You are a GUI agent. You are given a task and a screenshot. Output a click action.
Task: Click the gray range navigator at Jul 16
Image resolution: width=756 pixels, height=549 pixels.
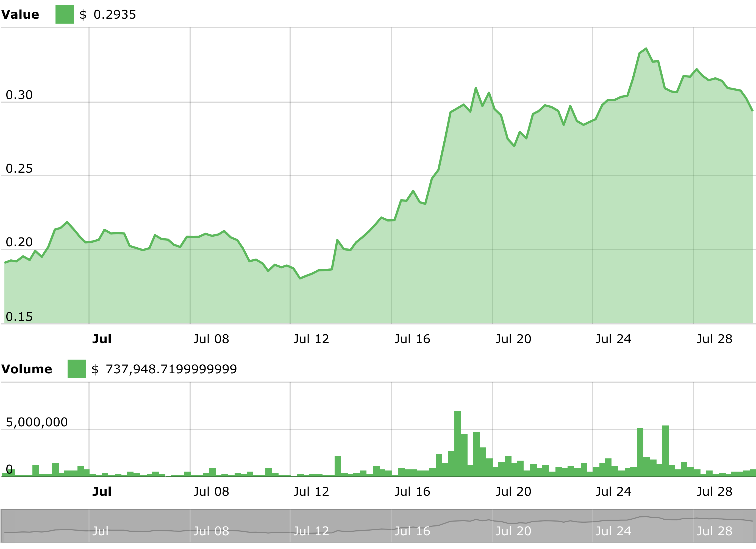point(412,531)
